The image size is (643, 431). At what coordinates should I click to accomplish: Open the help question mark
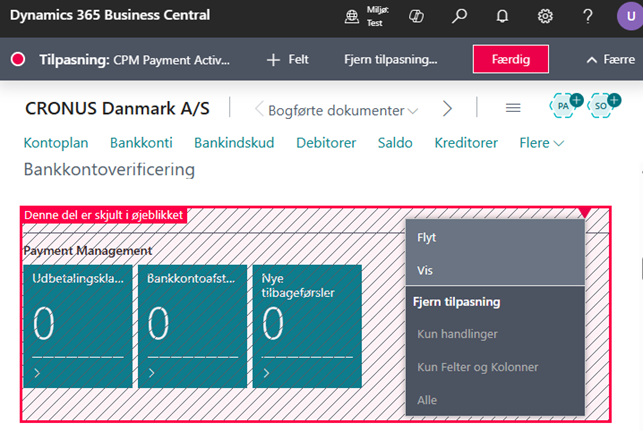588,16
